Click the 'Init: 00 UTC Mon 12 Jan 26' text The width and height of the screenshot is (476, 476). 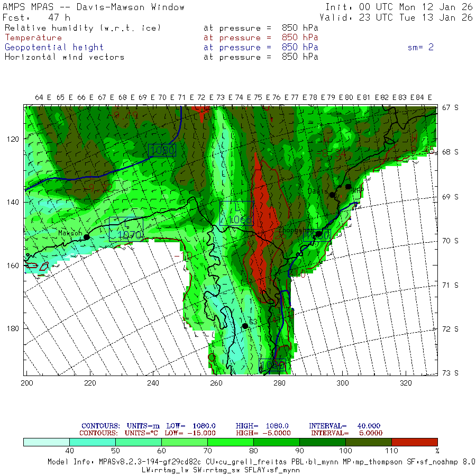(x=399, y=7)
